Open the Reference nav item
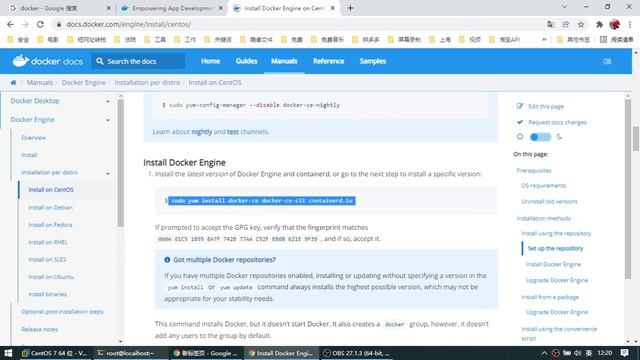Image resolution: width=640 pixels, height=360 pixels. pos(329,61)
